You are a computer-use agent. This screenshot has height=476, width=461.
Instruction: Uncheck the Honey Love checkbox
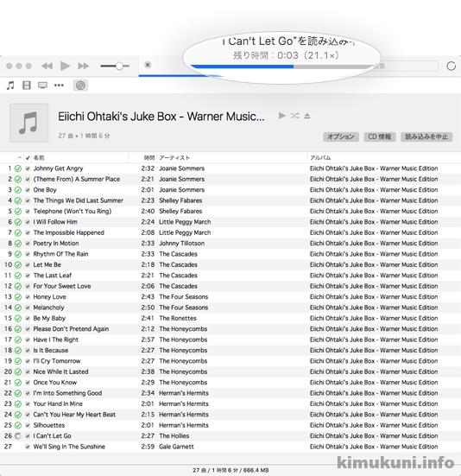pyautogui.click(x=28, y=297)
